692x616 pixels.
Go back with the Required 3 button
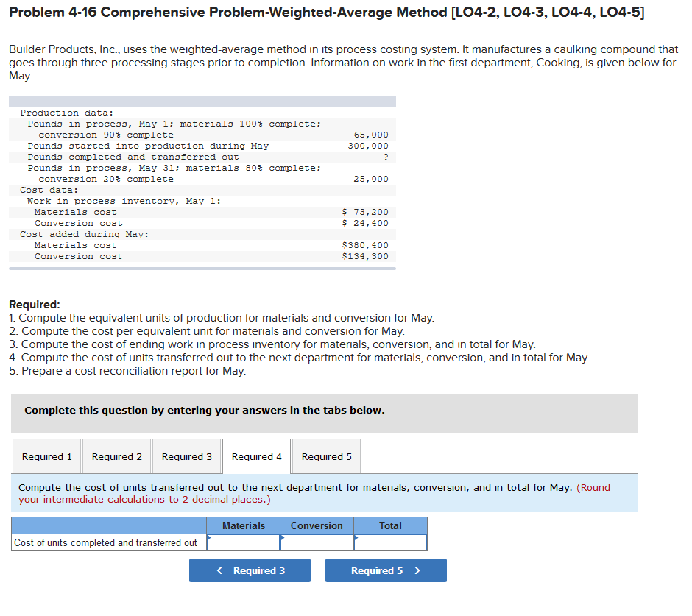[250, 570]
